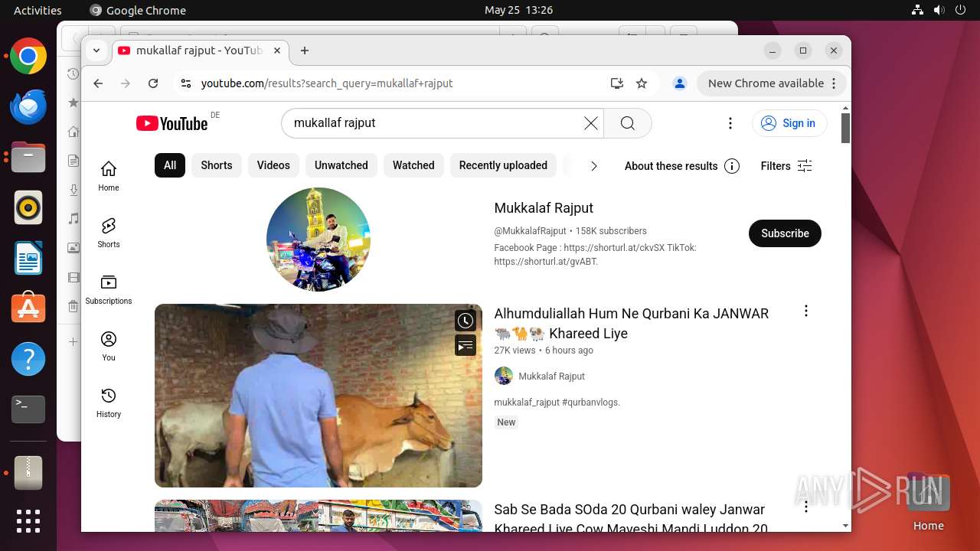Open the clock and calendar menu
The height and width of the screenshot is (551, 980).
pyautogui.click(x=518, y=10)
